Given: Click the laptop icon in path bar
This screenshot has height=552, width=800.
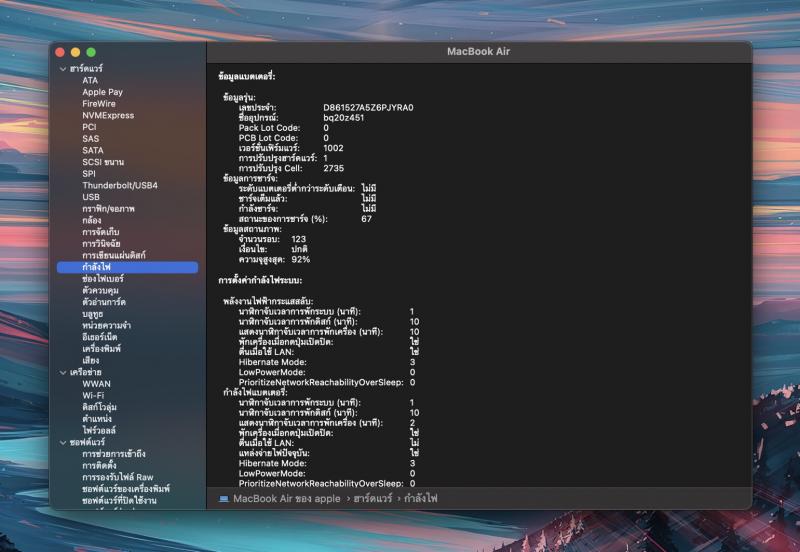Looking at the screenshot, I should pos(223,498).
